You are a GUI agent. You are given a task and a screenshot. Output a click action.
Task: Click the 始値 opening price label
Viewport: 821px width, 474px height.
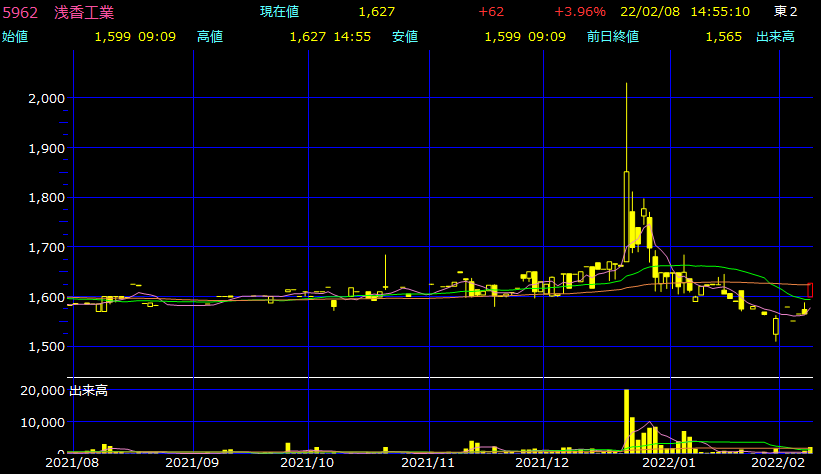(15, 37)
